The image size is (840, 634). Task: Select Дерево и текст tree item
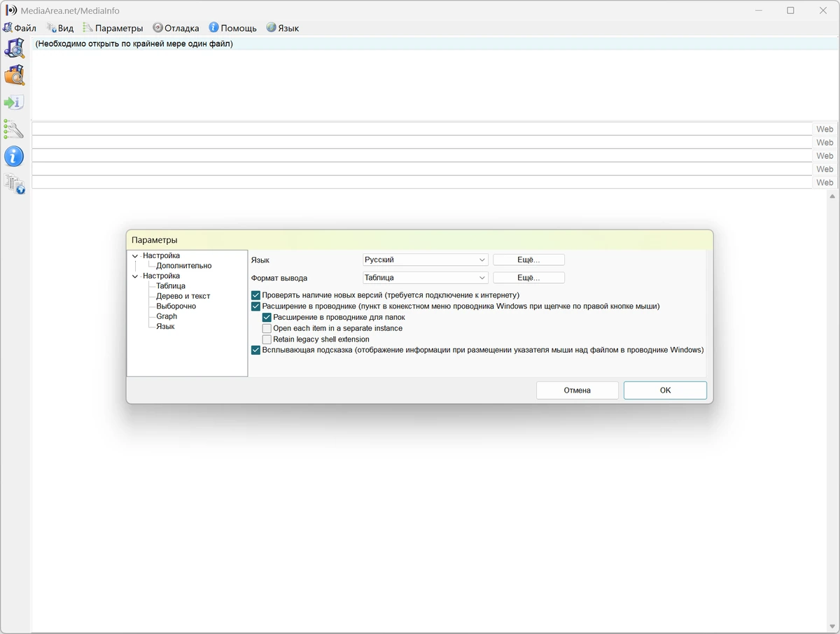pos(183,296)
